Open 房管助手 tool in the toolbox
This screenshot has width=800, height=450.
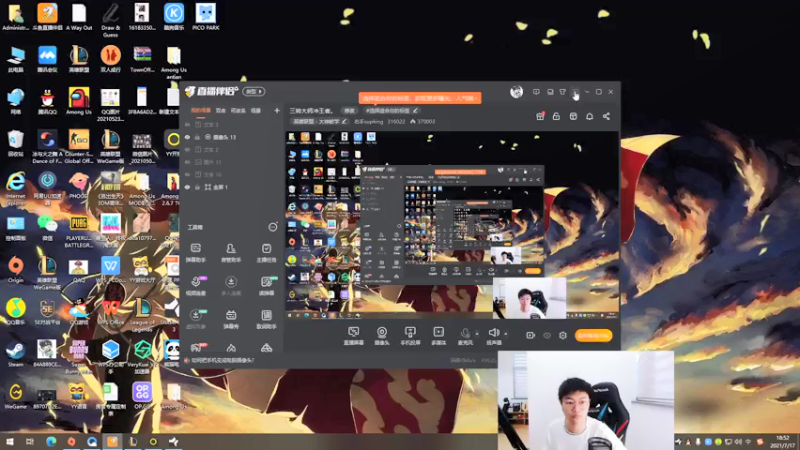pos(231,253)
